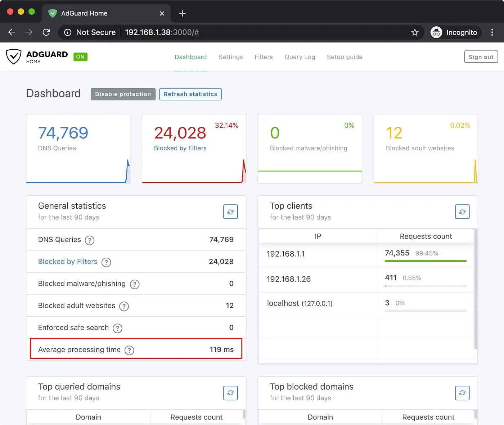The image size is (504, 425).
Task: Refresh the General statistics card
Action: pyautogui.click(x=230, y=212)
